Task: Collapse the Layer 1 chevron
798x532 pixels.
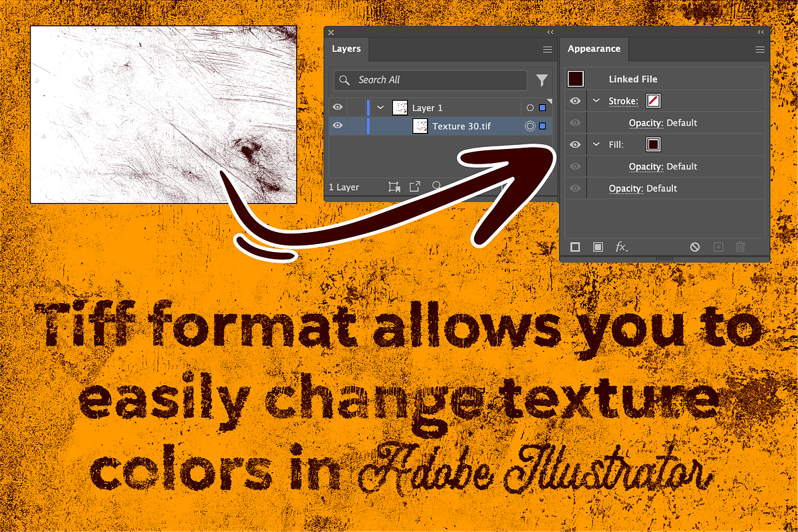Action: (x=380, y=108)
